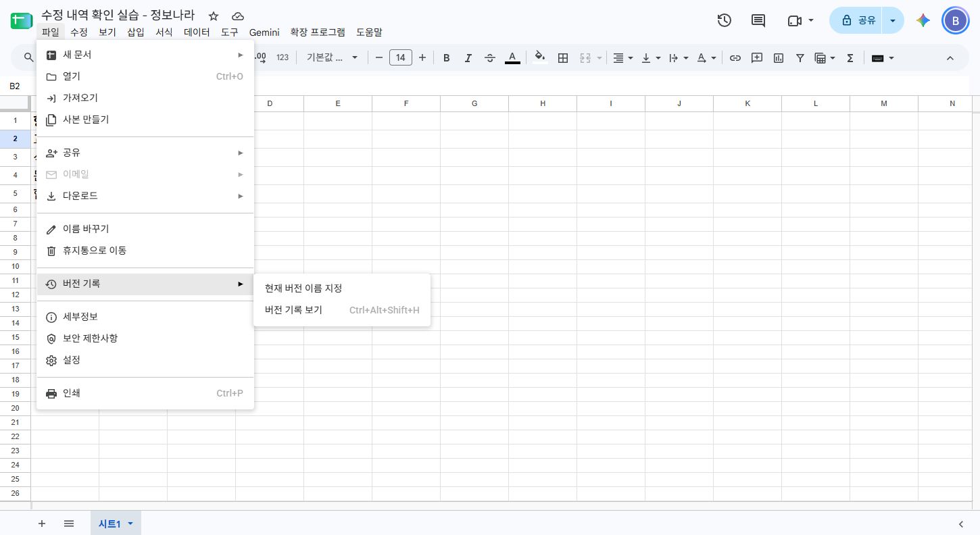The height and width of the screenshot is (535, 980).
Task: Add a new sheet with plus icon
Action: coord(42,524)
